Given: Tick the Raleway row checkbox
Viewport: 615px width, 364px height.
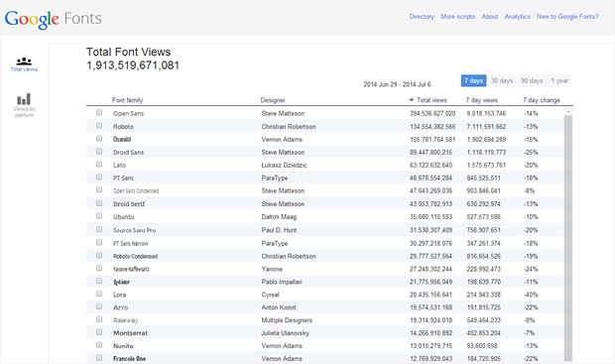Looking at the screenshot, I should [99, 319].
